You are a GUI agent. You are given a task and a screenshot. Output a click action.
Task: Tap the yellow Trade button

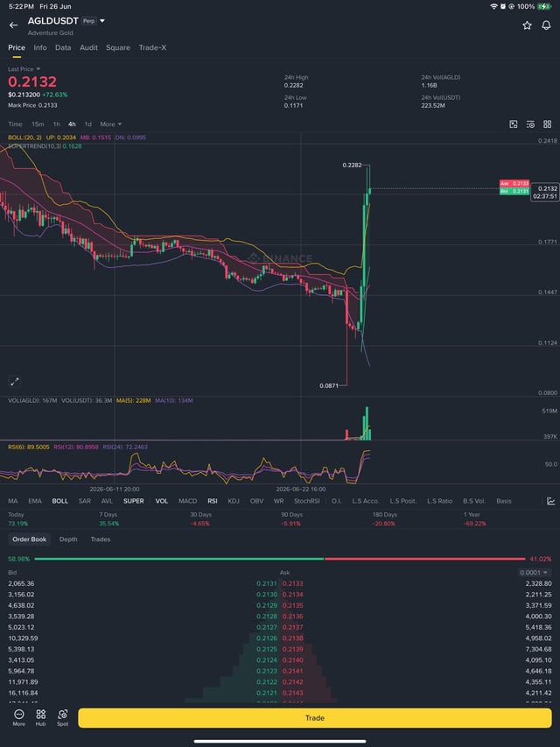(x=315, y=717)
